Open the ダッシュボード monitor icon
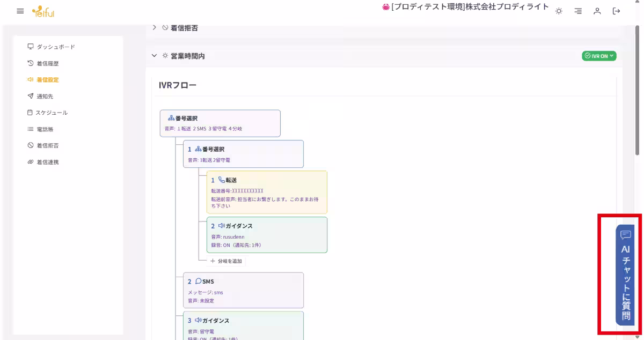Screen dimensions: 644x340 click(31, 47)
